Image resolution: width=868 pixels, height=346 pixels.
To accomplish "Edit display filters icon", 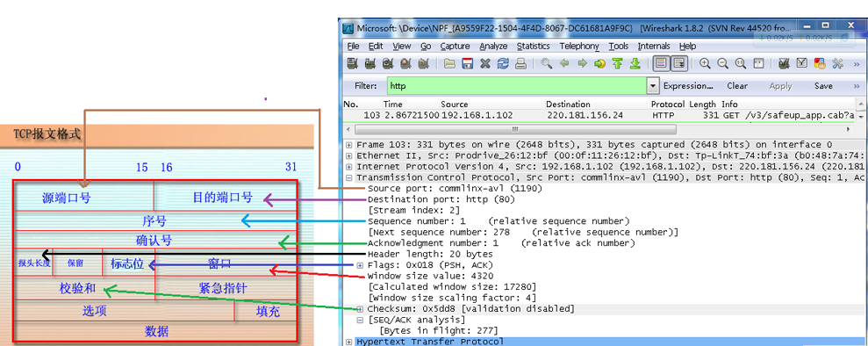I will (x=801, y=63).
